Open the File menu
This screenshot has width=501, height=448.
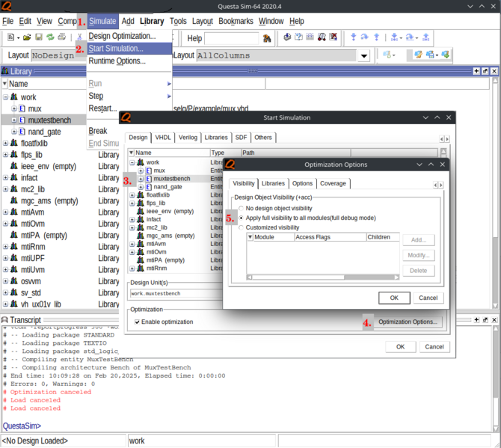pos(7,21)
